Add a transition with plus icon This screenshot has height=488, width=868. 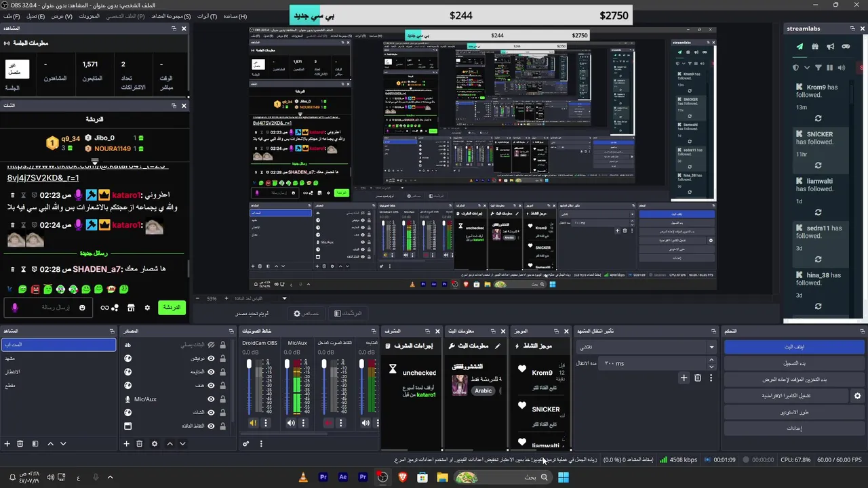(x=684, y=378)
